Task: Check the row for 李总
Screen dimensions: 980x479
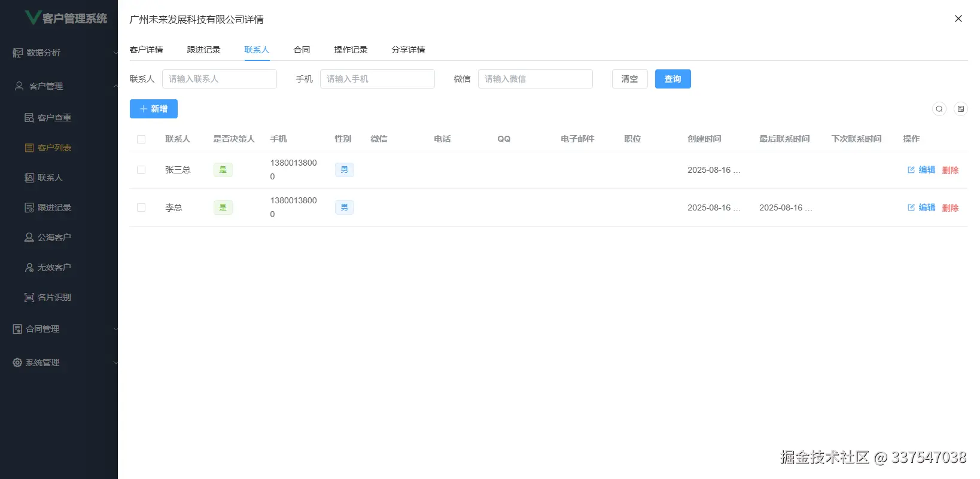Action: (x=141, y=208)
